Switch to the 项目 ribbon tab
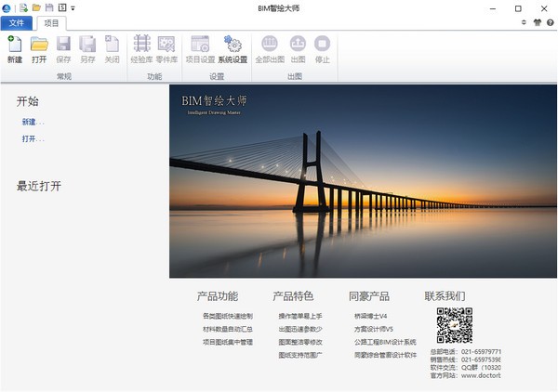 (x=53, y=23)
